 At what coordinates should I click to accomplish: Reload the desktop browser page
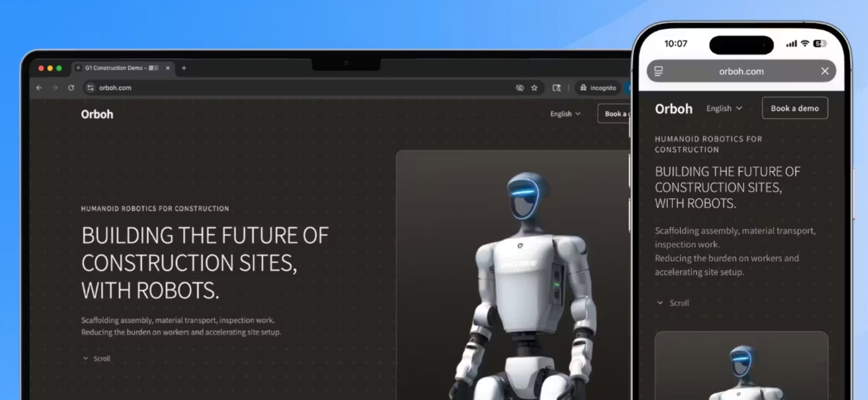(x=71, y=87)
